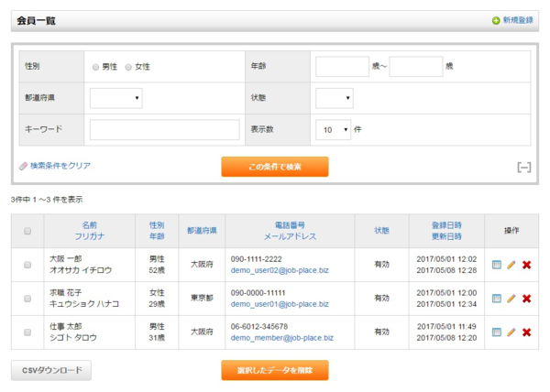Viewport: 550px width, 392px height.
Task: Click the minimum 年齢 input field
Action: point(342,67)
